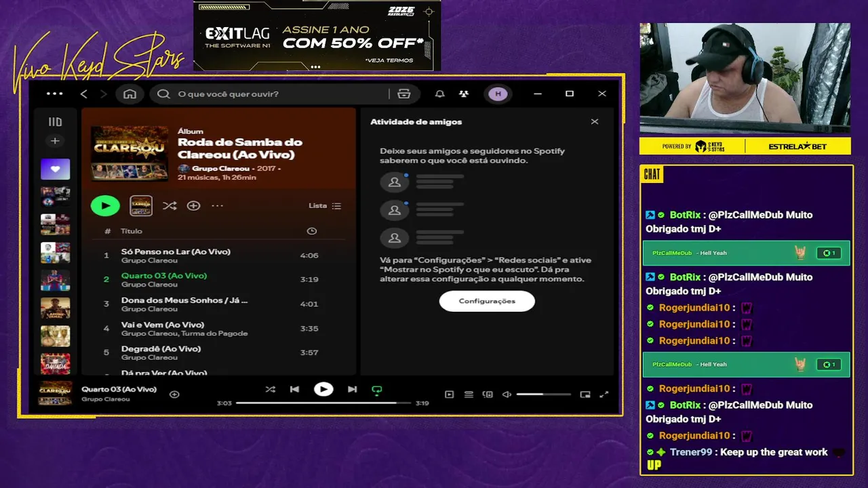The height and width of the screenshot is (488, 868).
Task: Add the album to your library
Action: click(193, 205)
